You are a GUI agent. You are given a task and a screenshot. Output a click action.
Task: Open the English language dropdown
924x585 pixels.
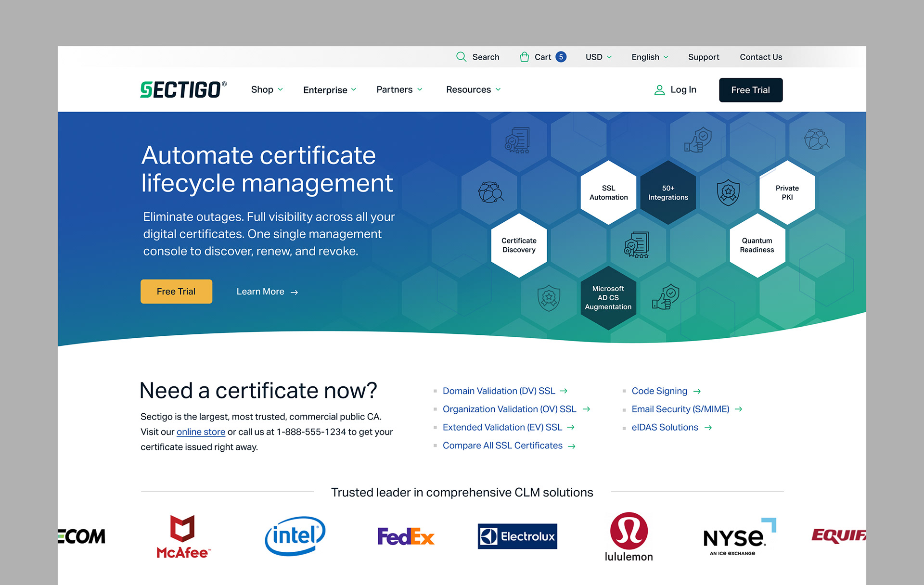(650, 57)
